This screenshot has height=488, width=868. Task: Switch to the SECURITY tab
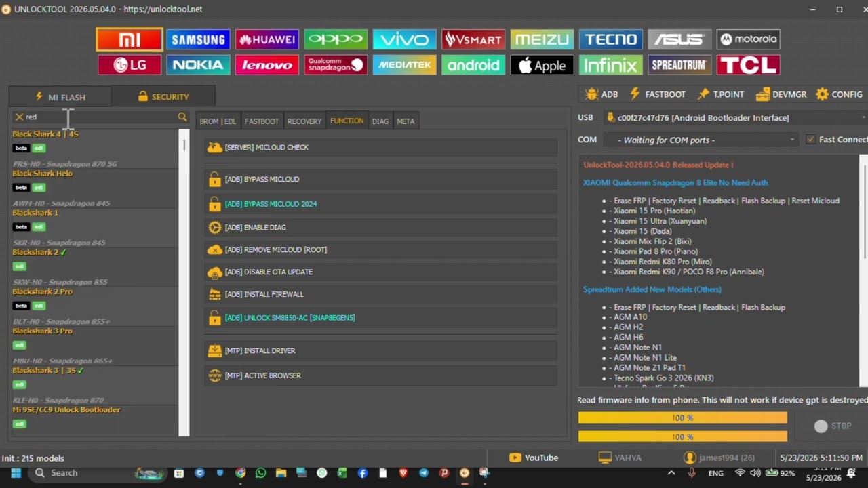click(x=163, y=97)
